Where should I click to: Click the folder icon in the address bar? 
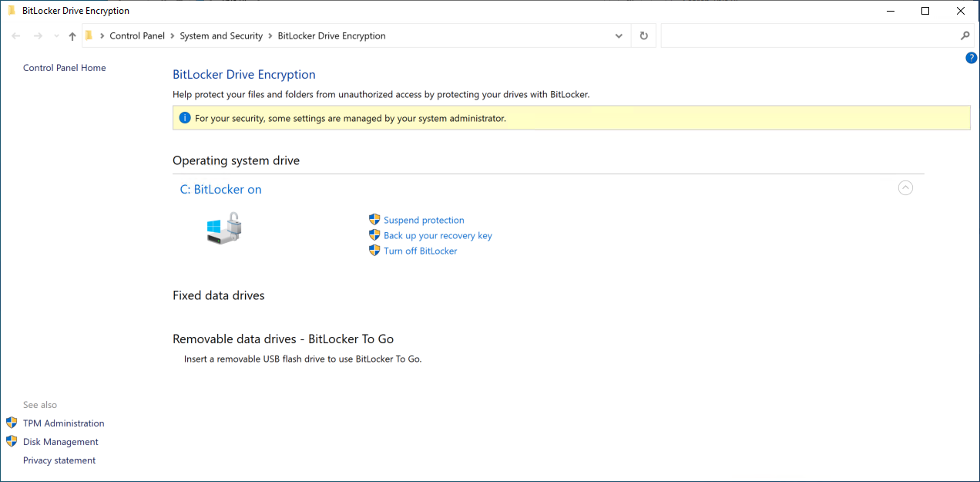89,35
